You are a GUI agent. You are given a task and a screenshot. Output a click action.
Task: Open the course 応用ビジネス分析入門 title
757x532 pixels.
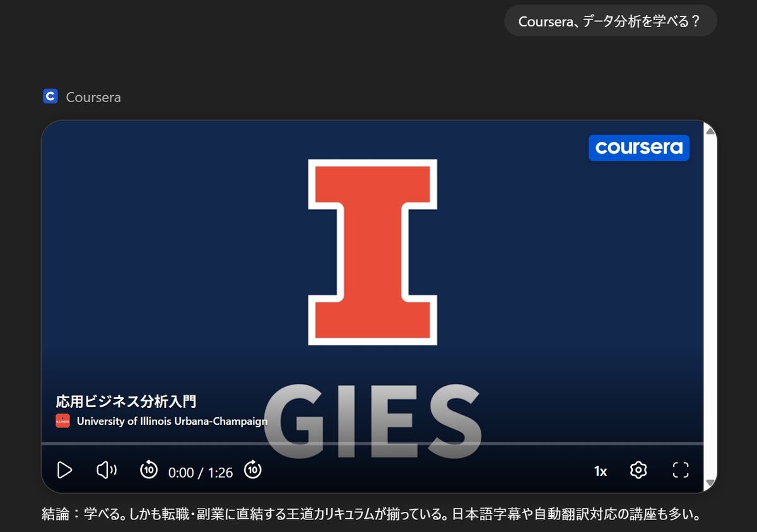pos(126,400)
